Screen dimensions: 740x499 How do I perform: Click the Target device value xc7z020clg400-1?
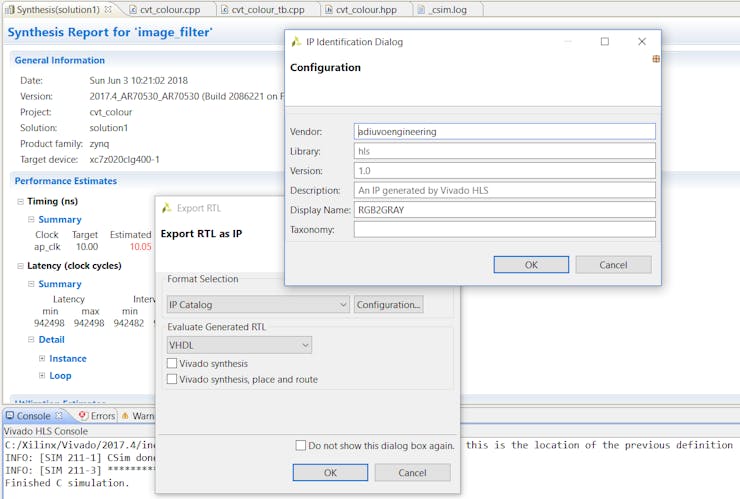click(125, 160)
